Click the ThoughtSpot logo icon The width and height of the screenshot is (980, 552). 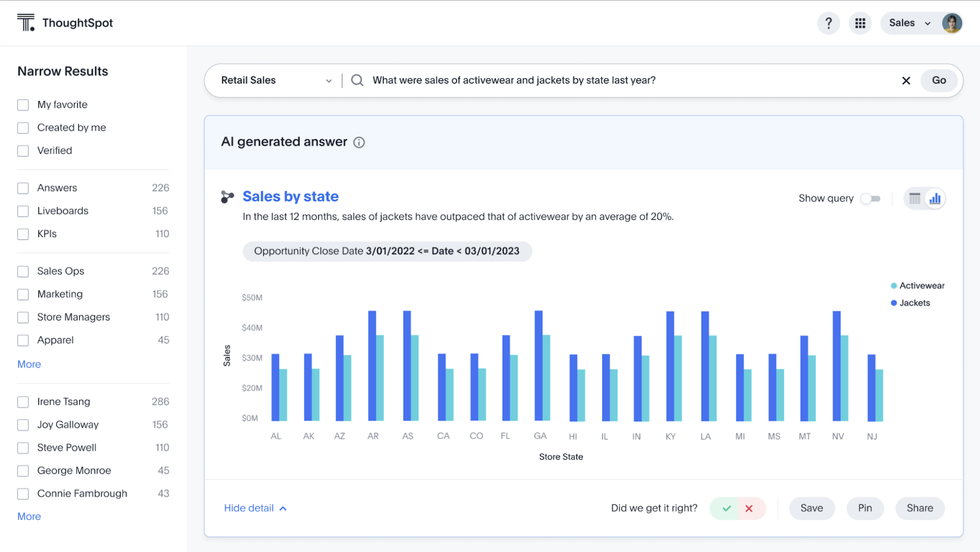[x=26, y=23]
